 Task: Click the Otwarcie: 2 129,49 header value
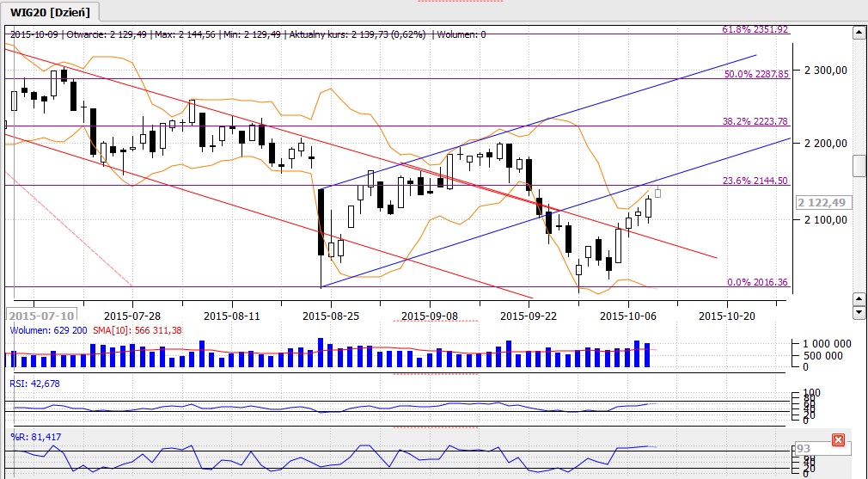click(107, 35)
